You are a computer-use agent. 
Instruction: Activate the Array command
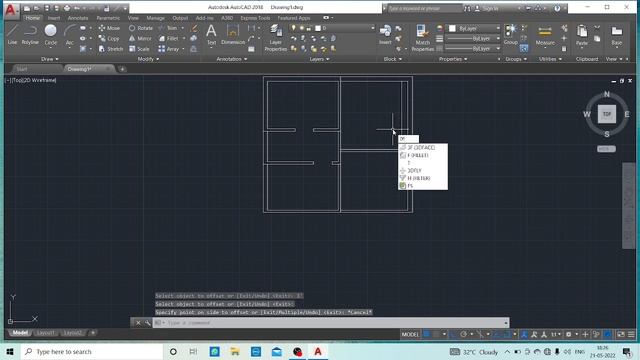point(169,49)
